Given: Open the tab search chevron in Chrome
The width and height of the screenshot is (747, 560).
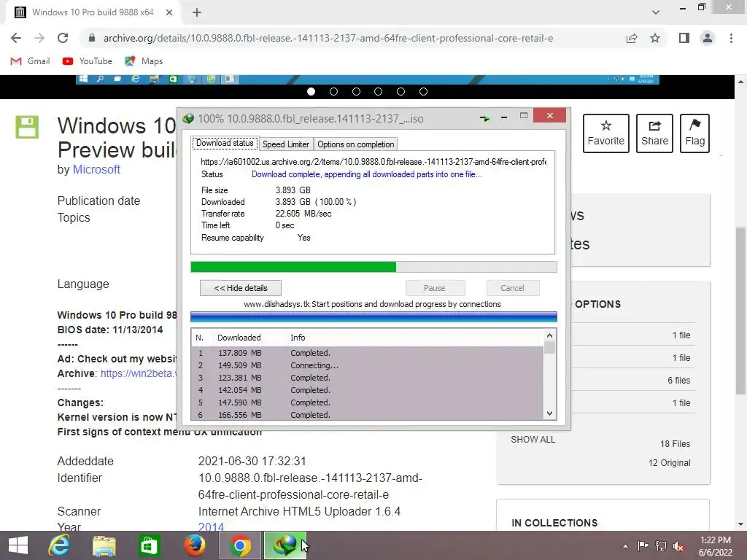Looking at the screenshot, I should 656,12.
